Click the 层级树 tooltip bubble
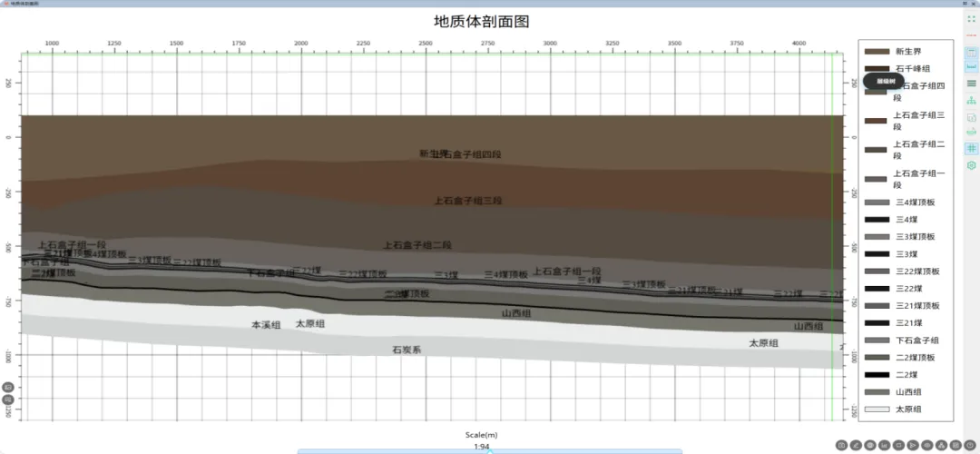This screenshot has height=454, width=980. 886,82
